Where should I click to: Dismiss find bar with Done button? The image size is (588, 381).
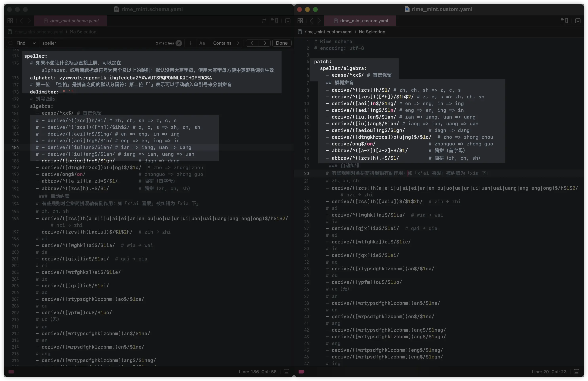coord(282,43)
